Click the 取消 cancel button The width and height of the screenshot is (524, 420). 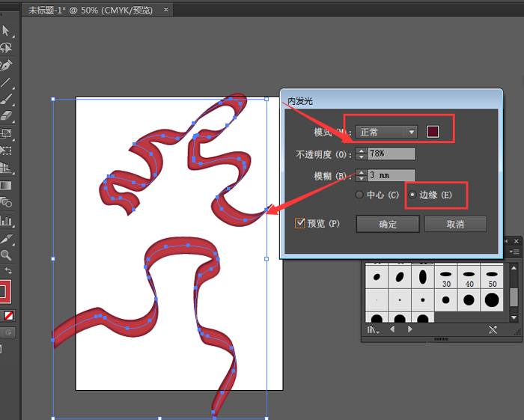click(455, 224)
